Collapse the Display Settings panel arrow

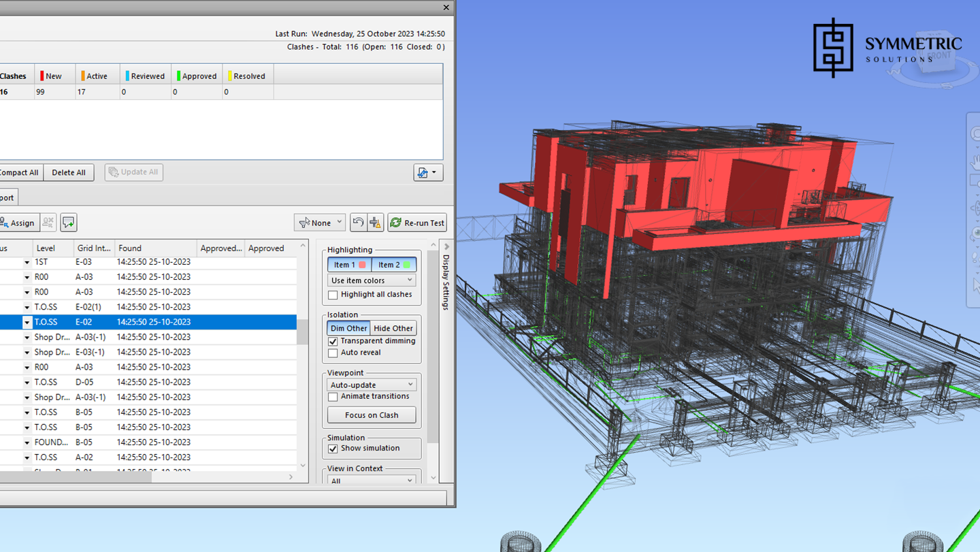[446, 246]
